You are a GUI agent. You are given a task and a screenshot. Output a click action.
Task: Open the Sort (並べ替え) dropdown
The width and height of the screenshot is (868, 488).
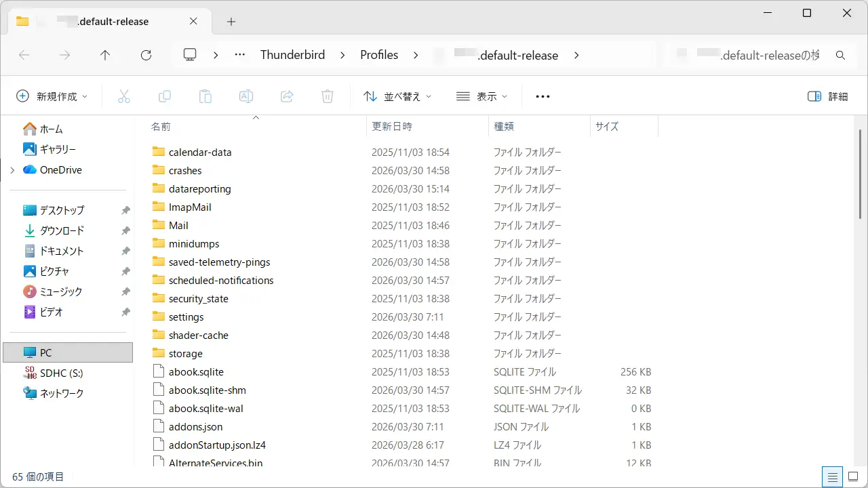pyautogui.click(x=397, y=96)
